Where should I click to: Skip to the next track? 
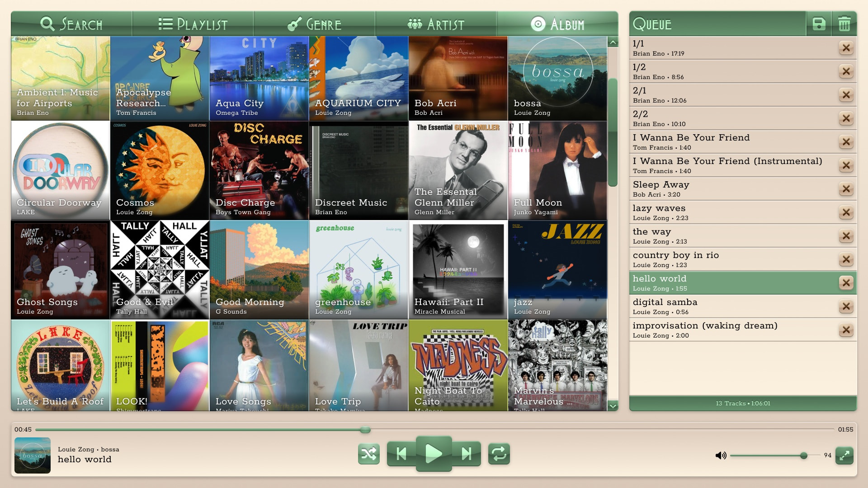tap(467, 454)
